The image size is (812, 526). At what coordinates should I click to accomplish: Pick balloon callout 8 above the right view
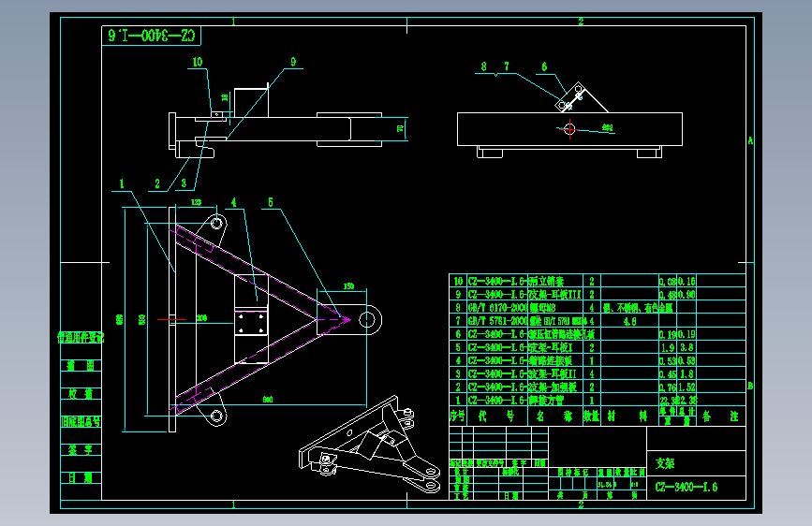pos(483,66)
